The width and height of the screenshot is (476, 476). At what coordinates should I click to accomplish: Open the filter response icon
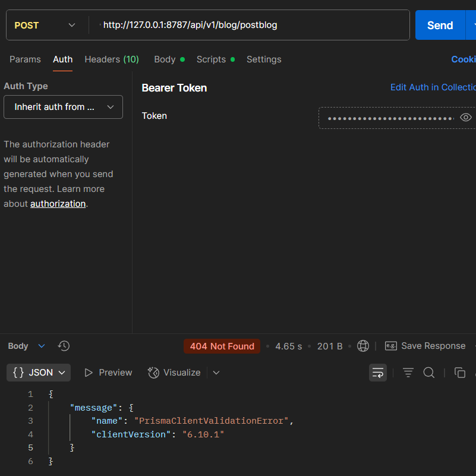point(408,373)
